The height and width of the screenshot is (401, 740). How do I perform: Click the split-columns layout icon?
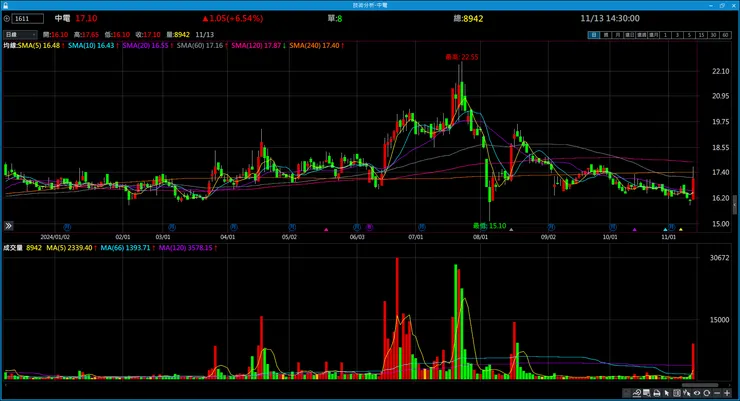click(x=677, y=393)
